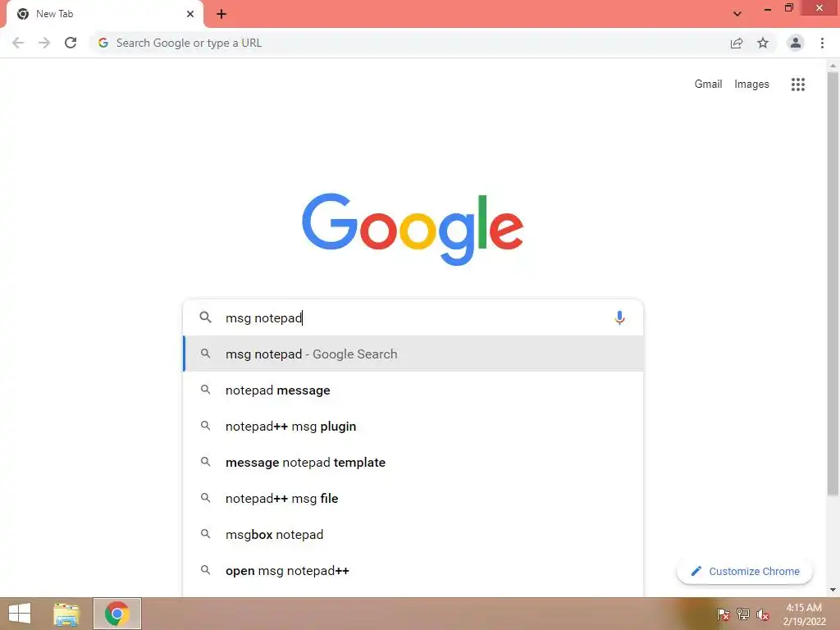
Task: Open Gmail link
Action: click(708, 84)
